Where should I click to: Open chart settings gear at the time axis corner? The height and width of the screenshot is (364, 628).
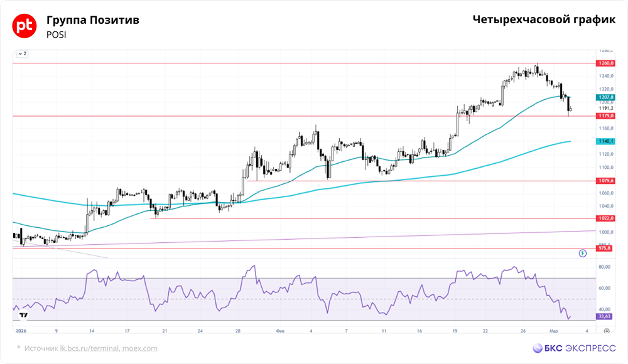click(607, 331)
